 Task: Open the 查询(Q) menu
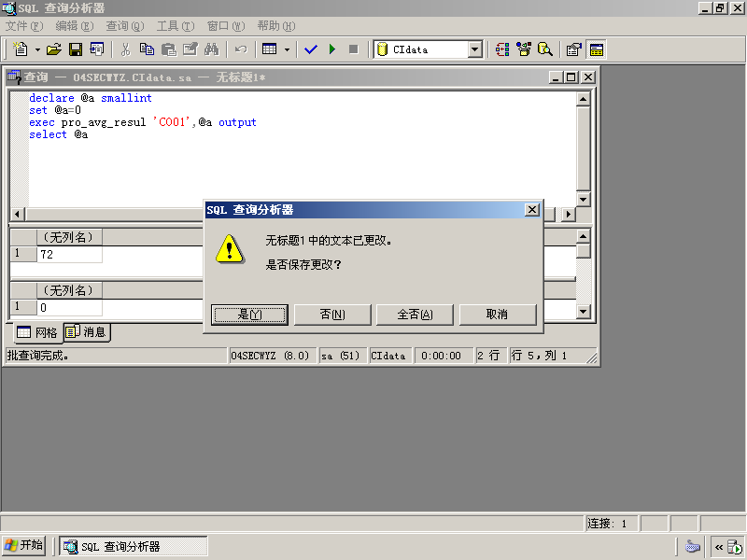click(x=125, y=26)
